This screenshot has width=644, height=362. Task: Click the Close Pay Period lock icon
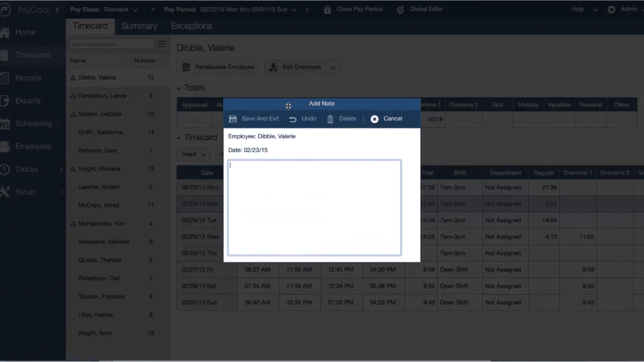(327, 9)
